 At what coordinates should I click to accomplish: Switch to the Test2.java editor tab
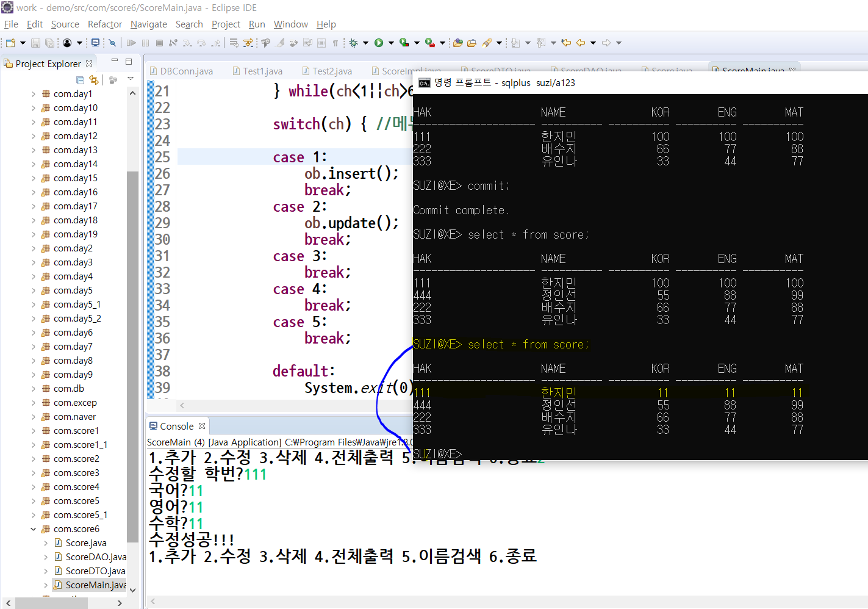point(327,71)
